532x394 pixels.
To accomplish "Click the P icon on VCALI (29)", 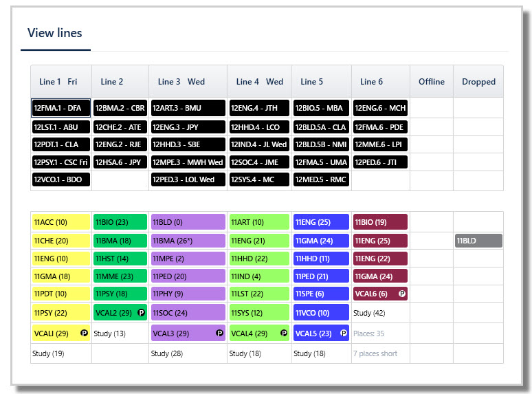I will click(x=84, y=333).
